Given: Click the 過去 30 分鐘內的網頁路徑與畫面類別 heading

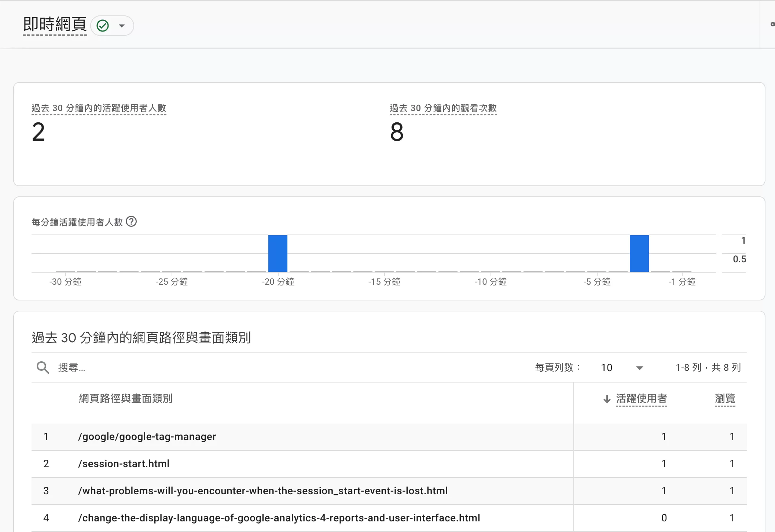Looking at the screenshot, I should click(141, 337).
